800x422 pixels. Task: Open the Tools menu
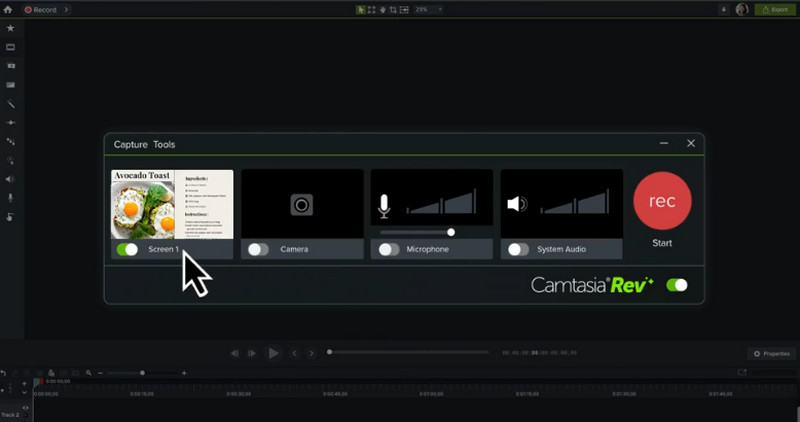pos(164,144)
